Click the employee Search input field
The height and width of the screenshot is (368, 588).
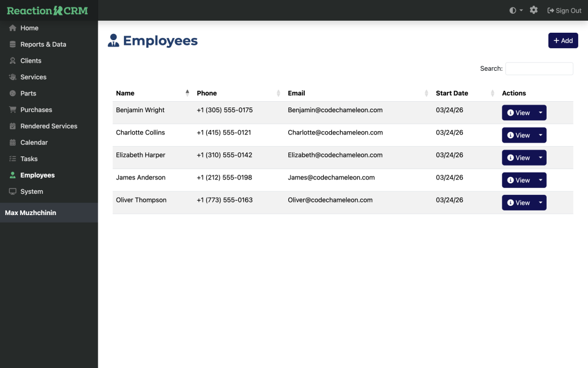pos(539,68)
